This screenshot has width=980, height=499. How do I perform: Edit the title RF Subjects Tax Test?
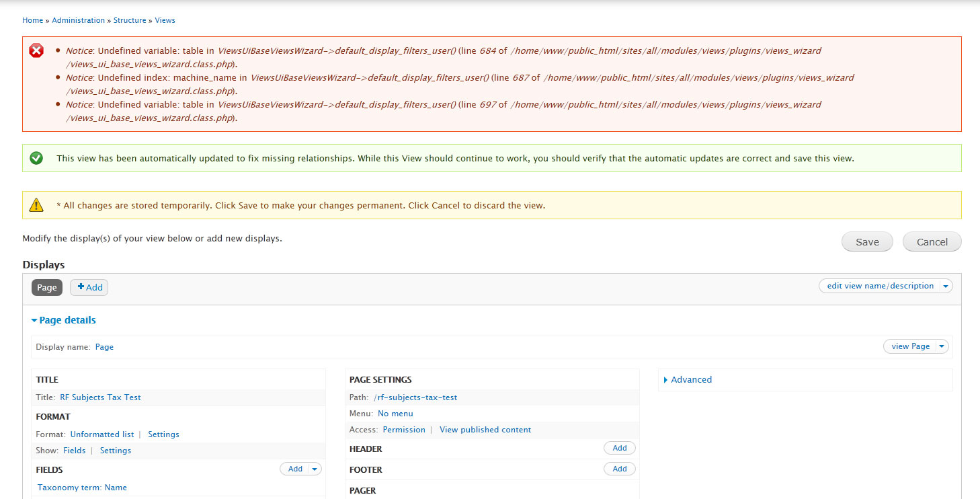click(x=100, y=397)
